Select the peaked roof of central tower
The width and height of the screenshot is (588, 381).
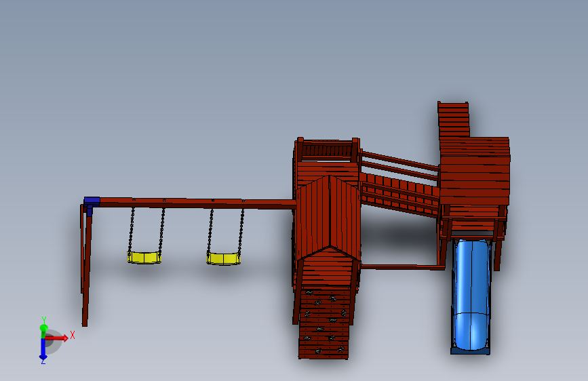pos(328,216)
